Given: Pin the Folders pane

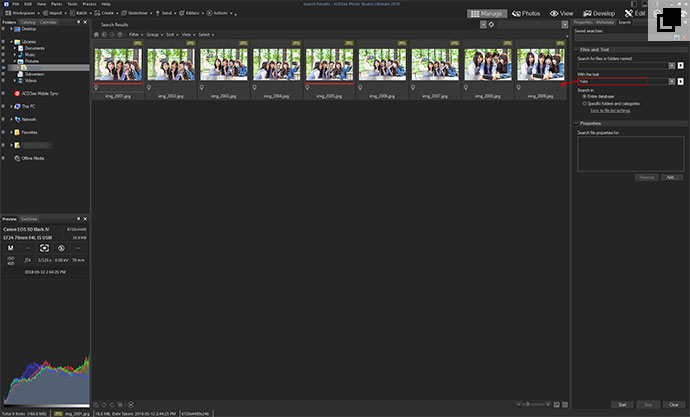Looking at the screenshot, I should pyautogui.click(x=79, y=22).
